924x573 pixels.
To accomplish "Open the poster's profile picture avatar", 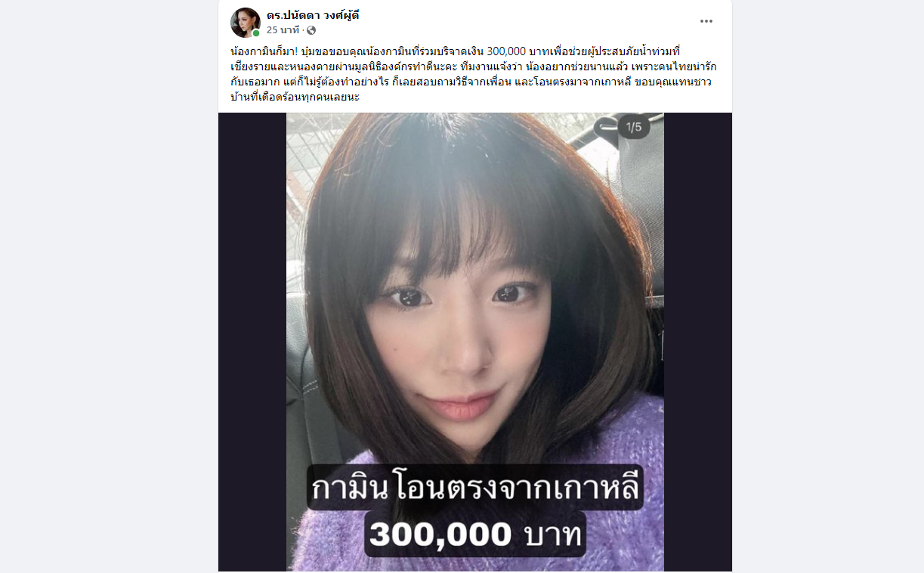I will [x=246, y=23].
